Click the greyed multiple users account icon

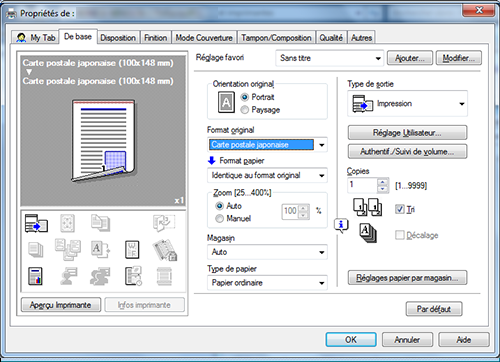pos(100,276)
